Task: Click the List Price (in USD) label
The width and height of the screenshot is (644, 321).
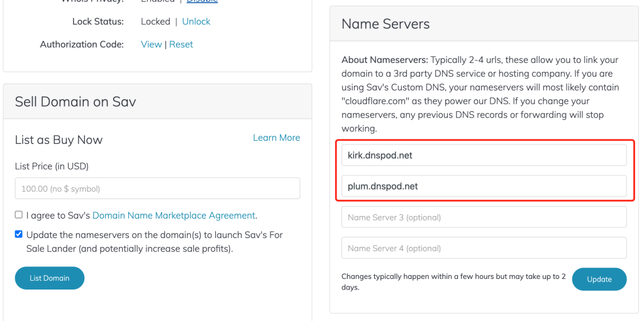Action: (52, 166)
